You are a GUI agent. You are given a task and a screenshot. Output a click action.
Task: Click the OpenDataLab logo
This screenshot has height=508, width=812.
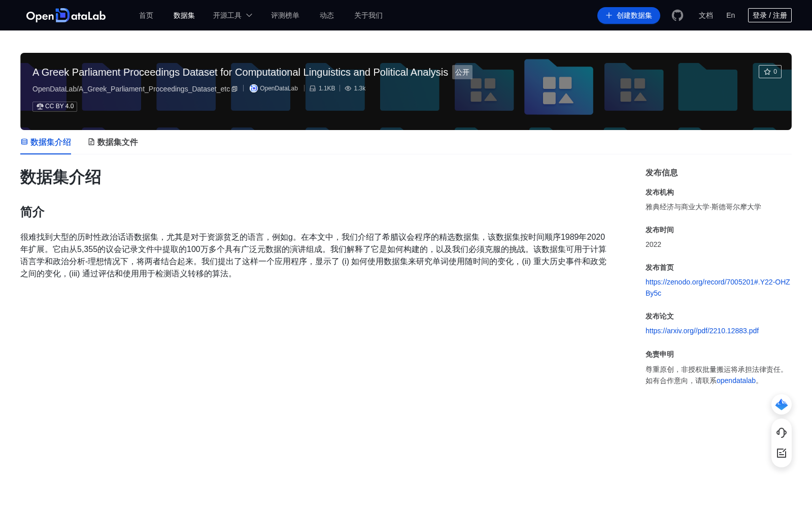66,15
